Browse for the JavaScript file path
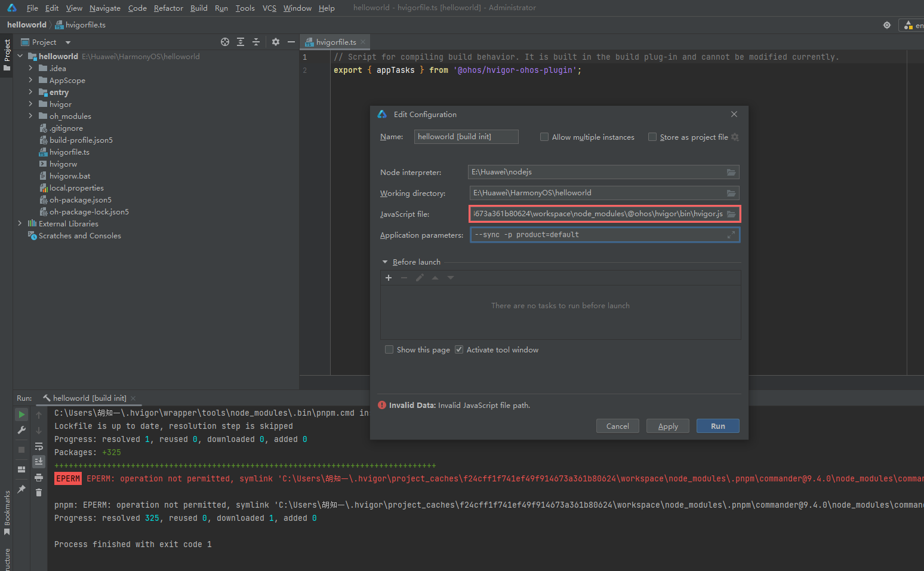Viewport: 924px width, 571px height. coord(731,214)
